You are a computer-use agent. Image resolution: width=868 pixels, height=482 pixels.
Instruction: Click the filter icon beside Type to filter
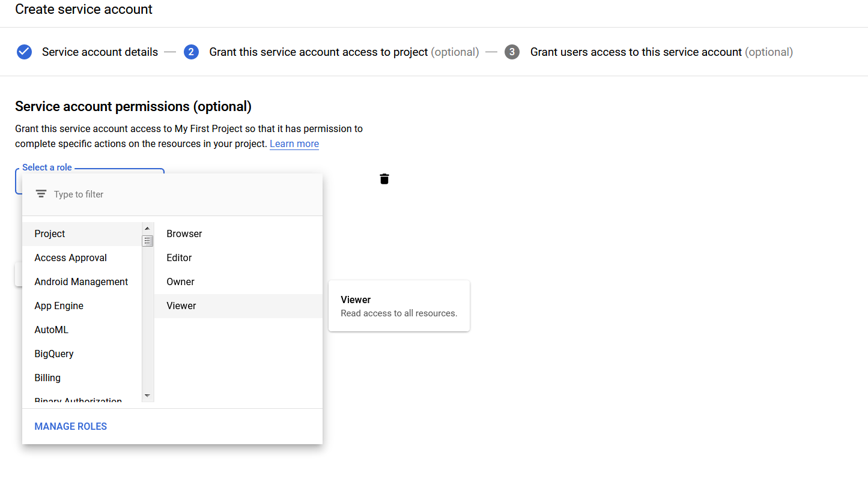[x=41, y=193]
